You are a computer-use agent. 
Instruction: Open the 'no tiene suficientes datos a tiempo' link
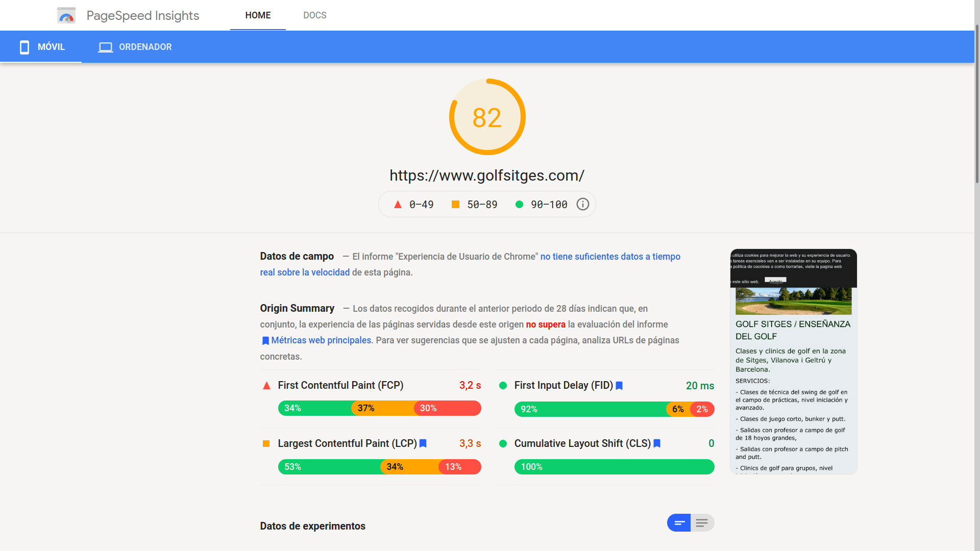click(610, 257)
